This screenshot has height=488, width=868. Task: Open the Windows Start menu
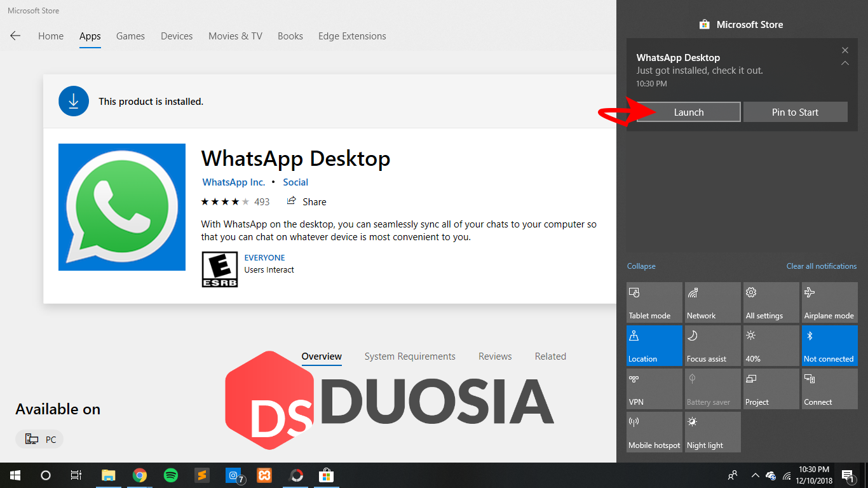pos(15,475)
